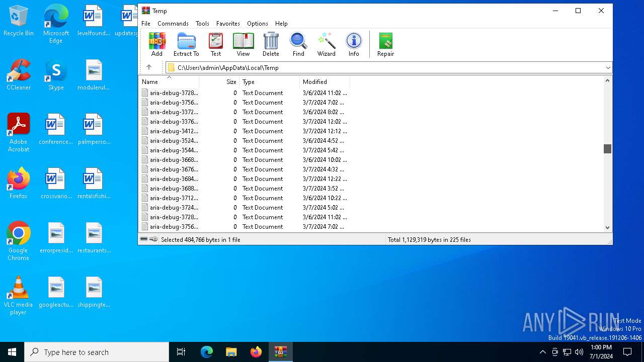Image resolution: width=644 pixels, height=362 pixels.
Task: Click the file list scroll up arrow
Action: tap(607, 80)
